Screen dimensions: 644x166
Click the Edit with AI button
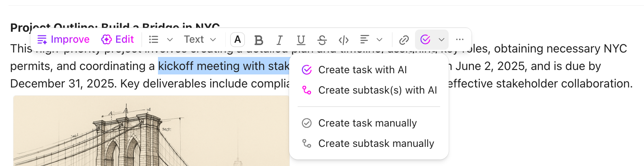pos(118,39)
